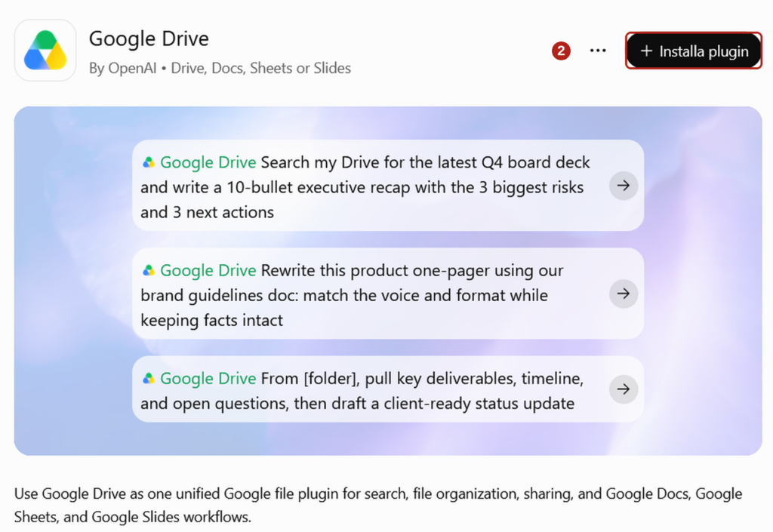Screen dimensions: 773x532
Task: Run the brand guidelines rewrite prompt arrow
Action: [x=624, y=294]
